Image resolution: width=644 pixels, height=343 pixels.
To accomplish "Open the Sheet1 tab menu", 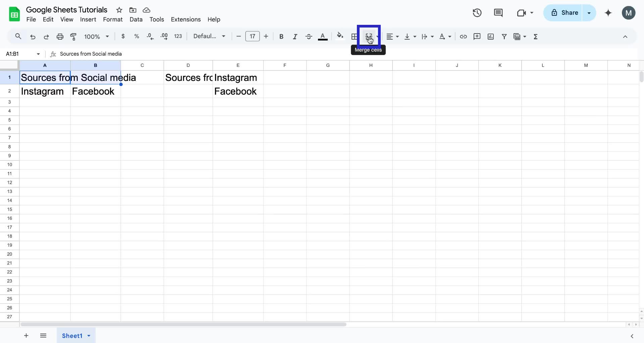I will [88, 336].
